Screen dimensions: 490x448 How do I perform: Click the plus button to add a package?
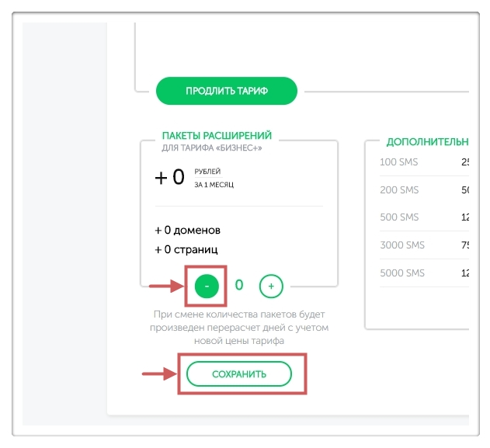271,286
